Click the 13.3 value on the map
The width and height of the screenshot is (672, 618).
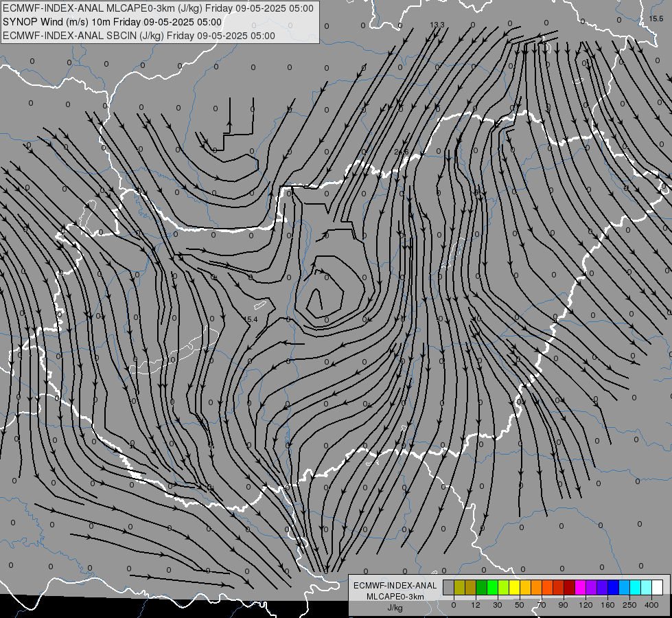point(437,25)
